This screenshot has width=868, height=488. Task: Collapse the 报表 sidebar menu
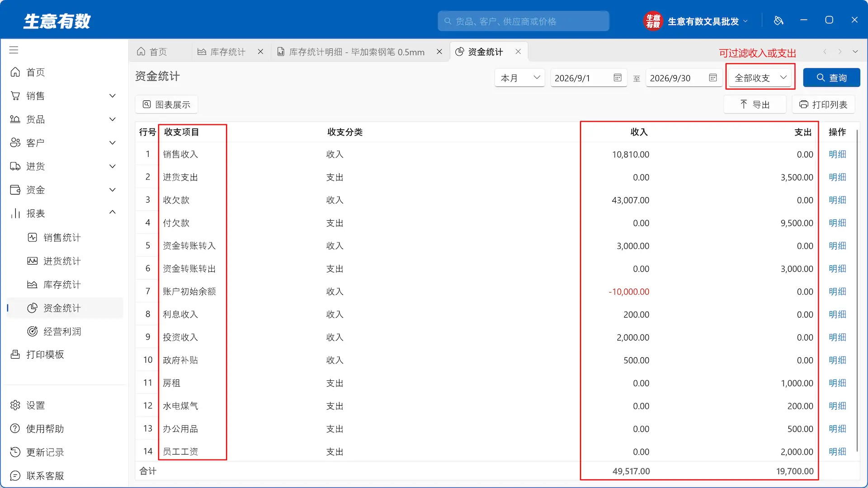click(65, 213)
